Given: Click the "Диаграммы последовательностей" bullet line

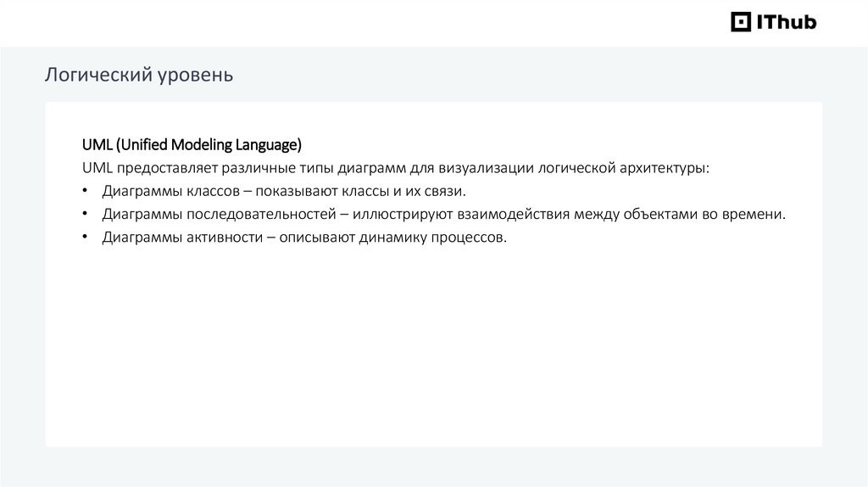Looking at the screenshot, I should coord(443,214).
